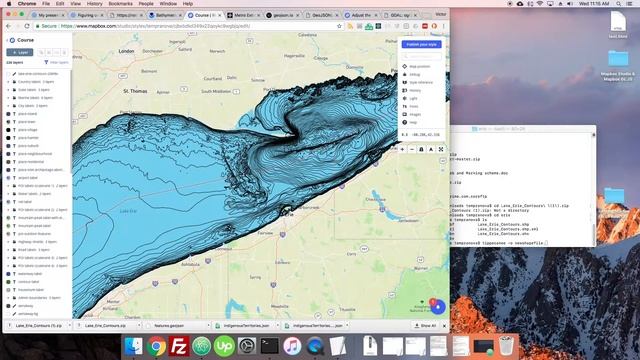Bookmark page with the star icon
This screenshot has width=640, height=360.
point(339,26)
